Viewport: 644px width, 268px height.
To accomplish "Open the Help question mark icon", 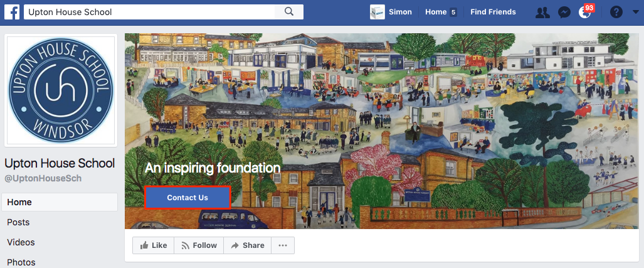I will point(616,13).
